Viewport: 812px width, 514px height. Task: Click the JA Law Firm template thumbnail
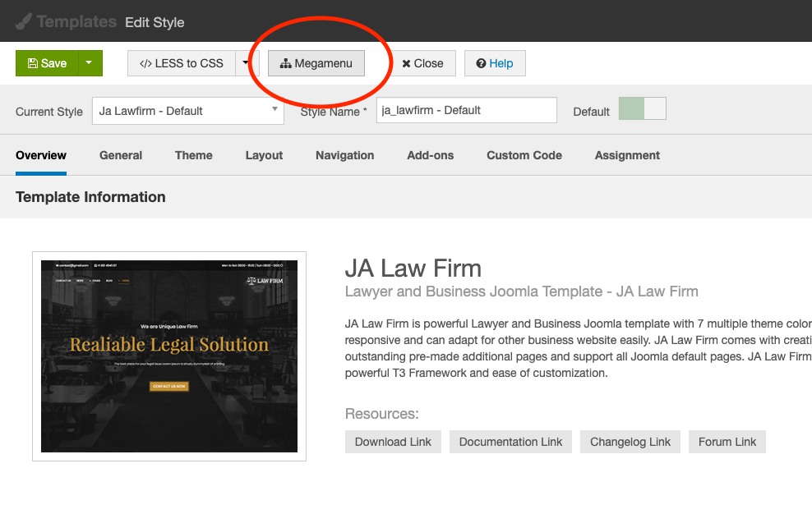pos(169,356)
